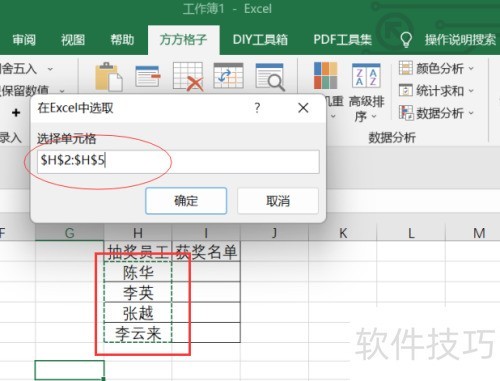
Task: Click the clipboard paste icon in ribbon
Action: tap(109, 77)
